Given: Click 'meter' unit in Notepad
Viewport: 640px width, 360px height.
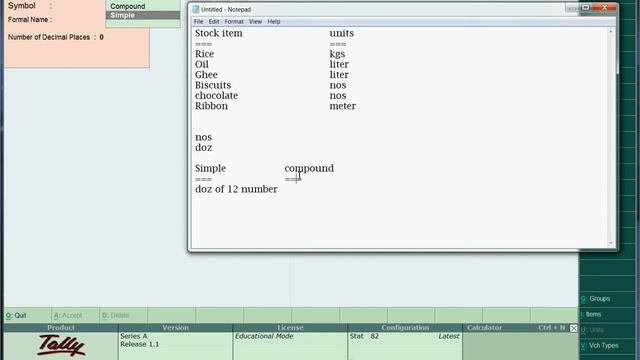Looking at the screenshot, I should point(342,106).
